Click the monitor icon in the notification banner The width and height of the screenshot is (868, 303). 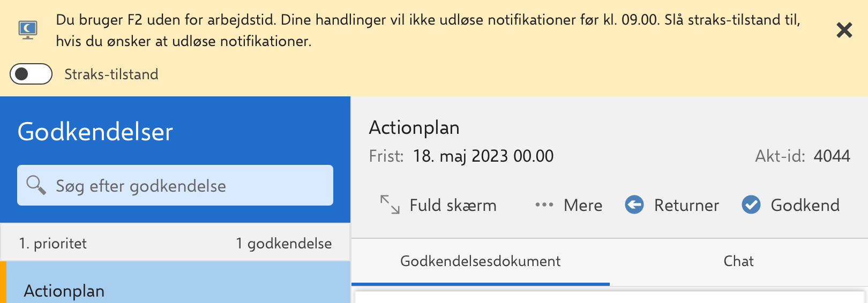[28, 29]
